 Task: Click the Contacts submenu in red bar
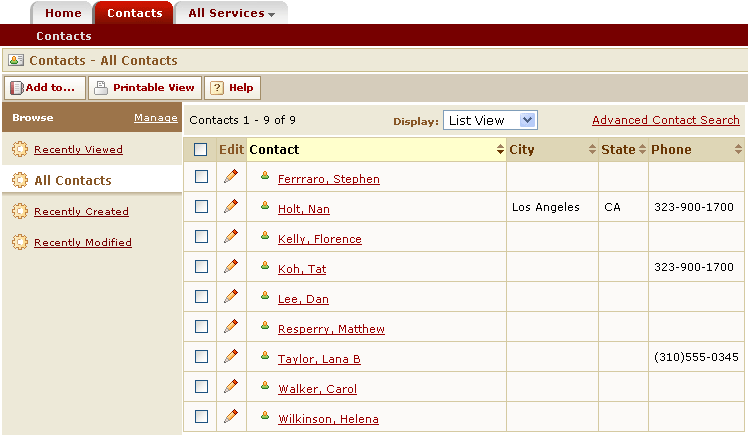click(64, 36)
